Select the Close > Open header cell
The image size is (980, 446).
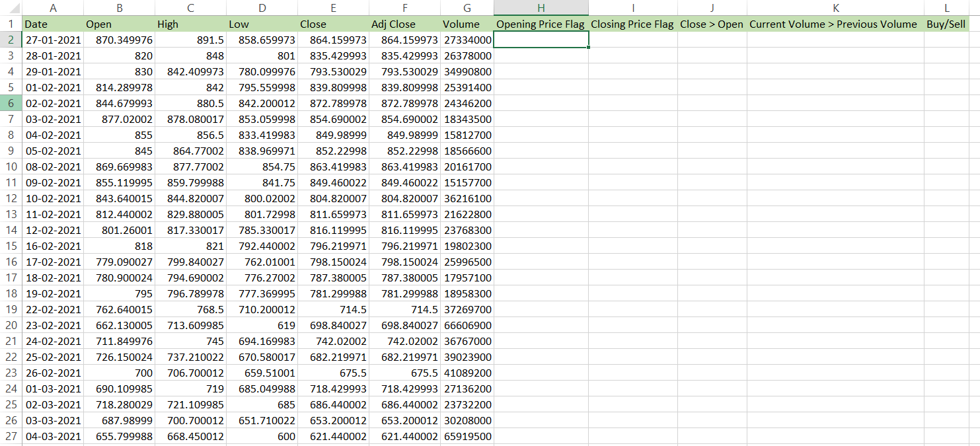pyautogui.click(x=712, y=24)
